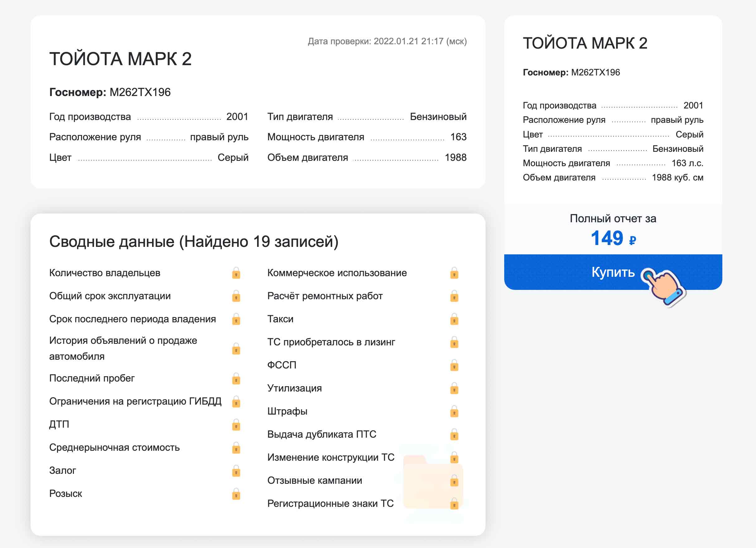Click lock icon for История объявлений о продаже
The image size is (756, 548).
coord(236,348)
